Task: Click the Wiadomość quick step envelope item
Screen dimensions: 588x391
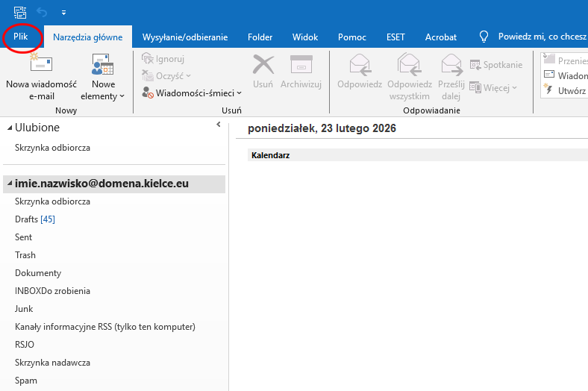Action: (x=566, y=75)
